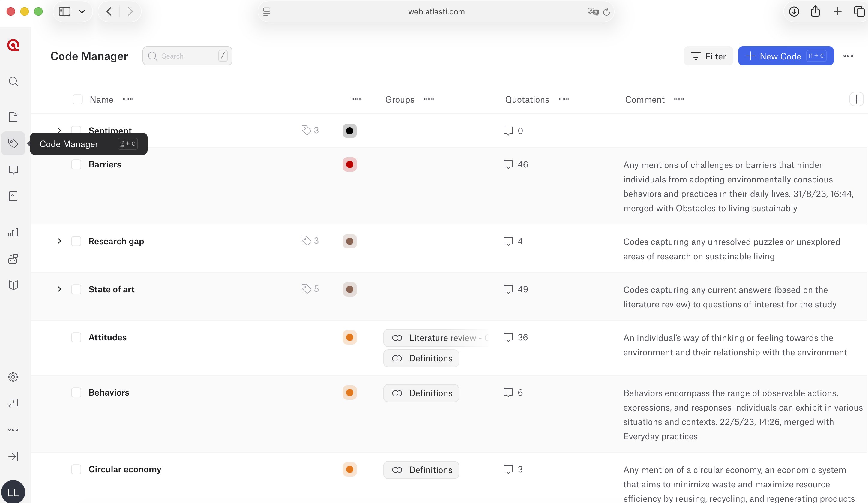Tick the Attitudes row checkbox
The height and width of the screenshot is (503, 868).
[76, 337]
